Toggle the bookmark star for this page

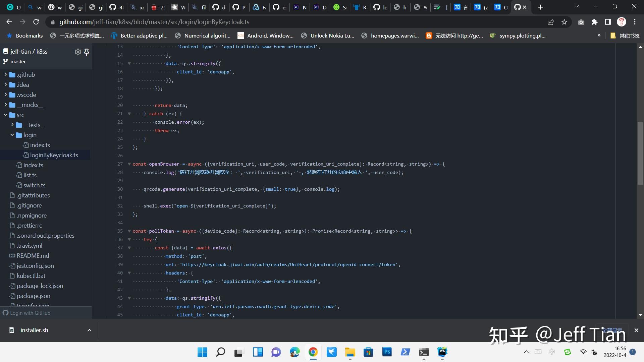click(x=564, y=22)
